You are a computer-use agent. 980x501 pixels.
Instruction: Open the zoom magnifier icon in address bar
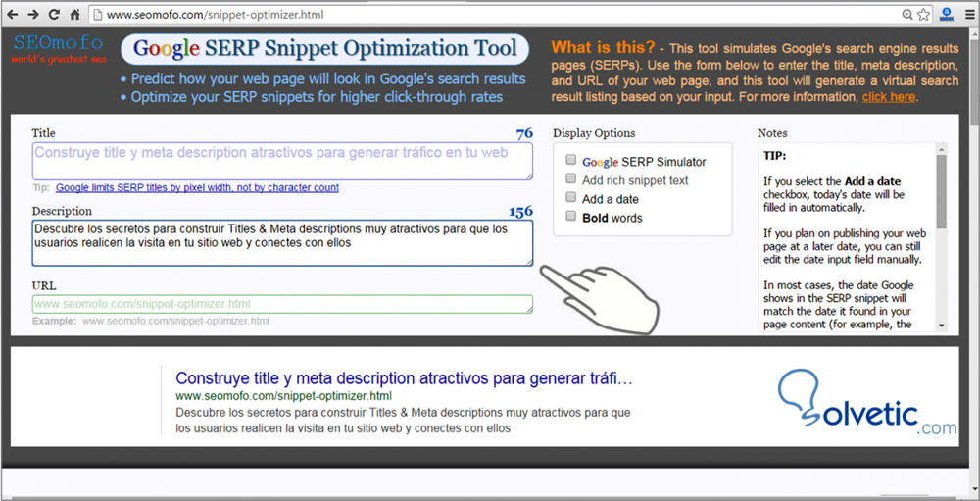(x=907, y=15)
